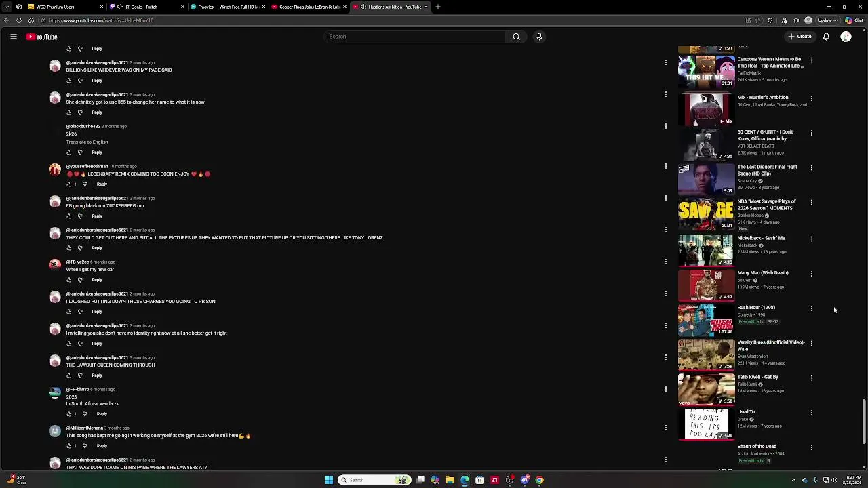Open three-dot menu on "2k26" comment
Viewport: 868px width, 488px height.
coord(665,126)
